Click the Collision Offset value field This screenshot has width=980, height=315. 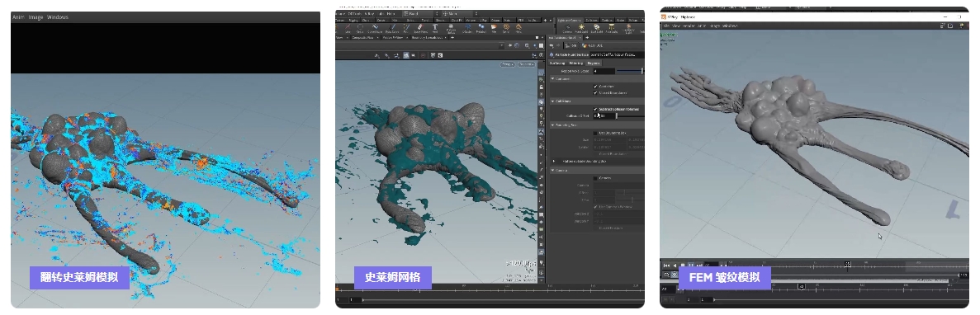click(x=604, y=116)
